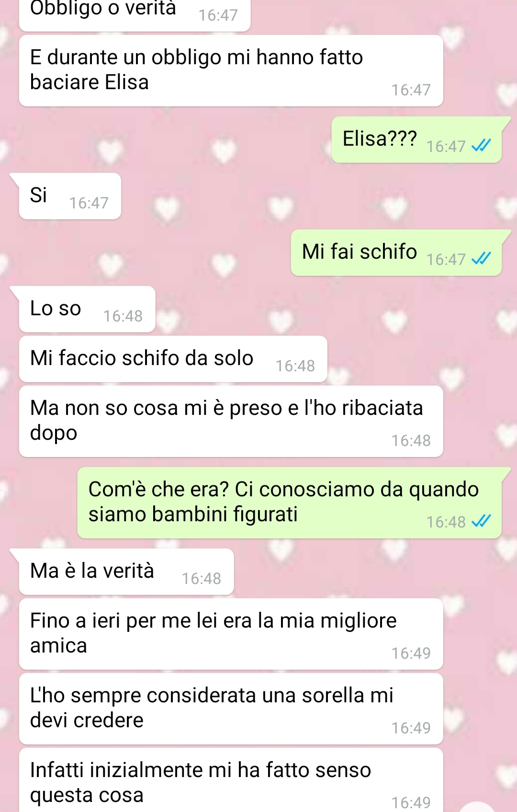Select the 'Mi fai schifo' message bubble

pyautogui.click(x=396, y=252)
